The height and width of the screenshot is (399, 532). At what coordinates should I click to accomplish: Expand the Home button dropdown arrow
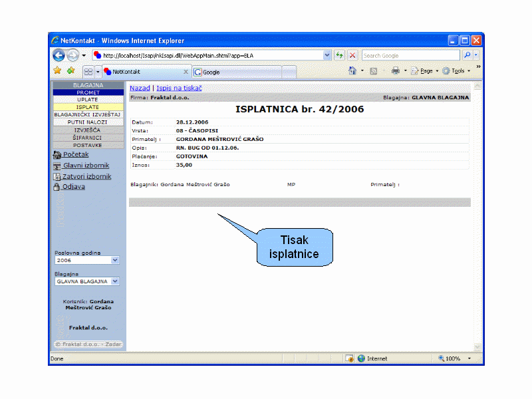click(362, 70)
